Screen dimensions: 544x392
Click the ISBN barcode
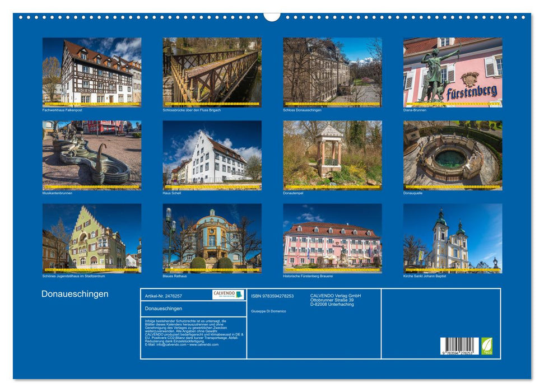[460, 346]
